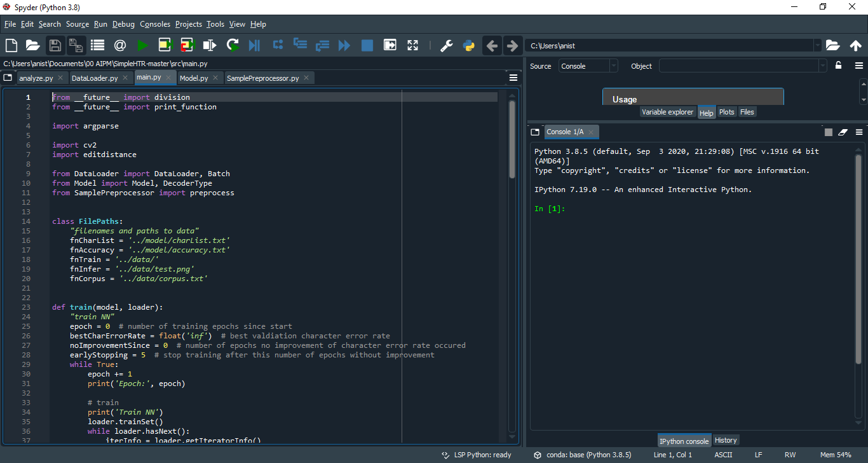Click the editor vertical scrollbar
Image resolution: width=868 pixels, height=463 pixels.
pyautogui.click(x=512, y=139)
